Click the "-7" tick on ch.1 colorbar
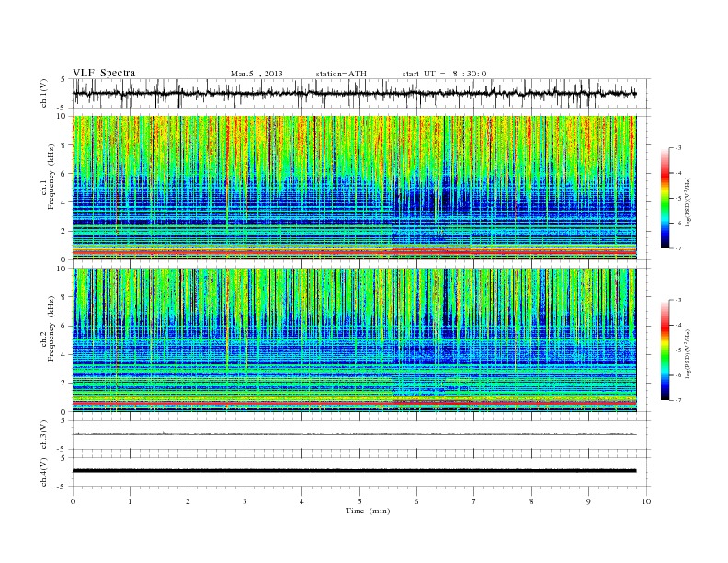728x563 pixels. point(677,249)
